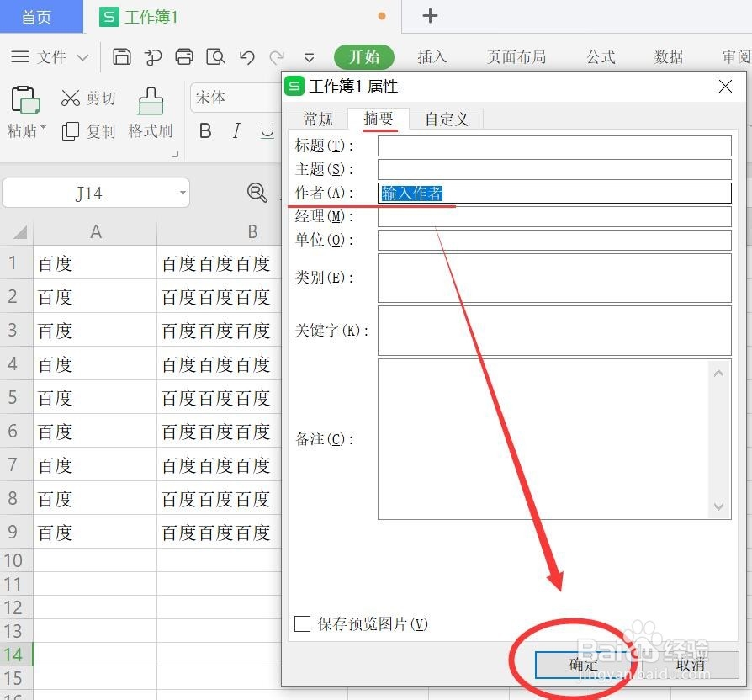
Task: Switch to the 常规 tab in properties dialog
Action: click(318, 119)
